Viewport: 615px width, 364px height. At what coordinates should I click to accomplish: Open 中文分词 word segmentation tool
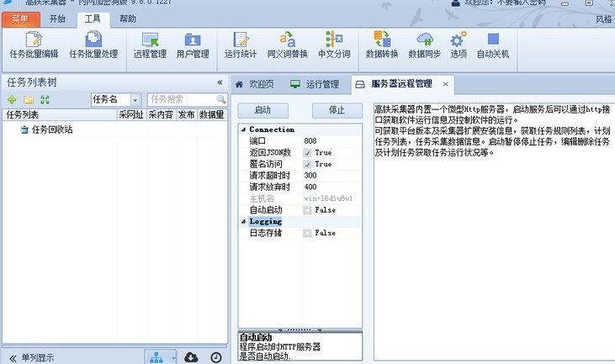[334, 45]
